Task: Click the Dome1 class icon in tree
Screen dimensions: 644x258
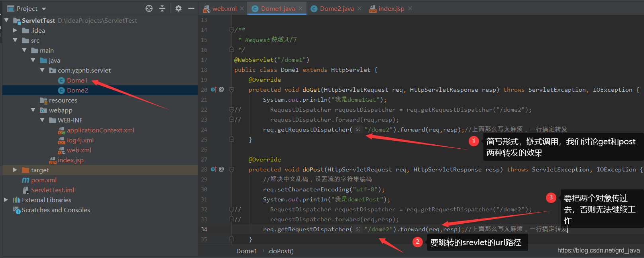Action: click(61, 80)
